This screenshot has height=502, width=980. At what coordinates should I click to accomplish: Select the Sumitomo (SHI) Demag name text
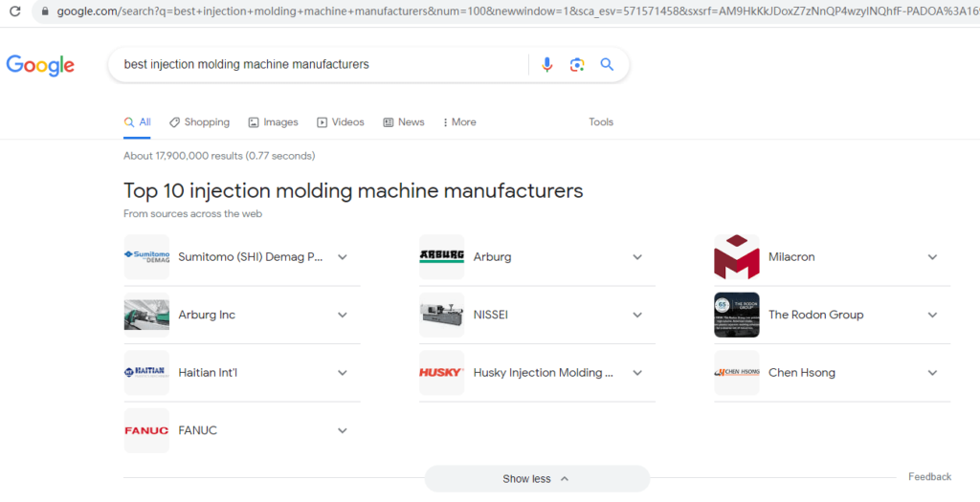click(251, 256)
